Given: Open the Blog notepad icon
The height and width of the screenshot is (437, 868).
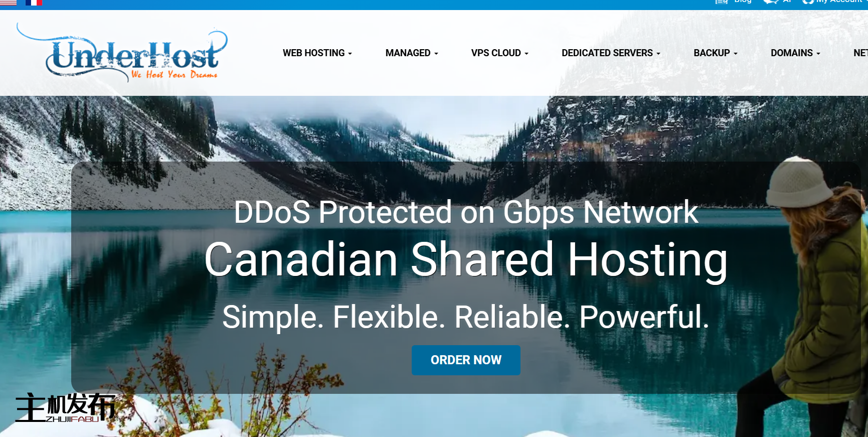Looking at the screenshot, I should coord(722,2).
